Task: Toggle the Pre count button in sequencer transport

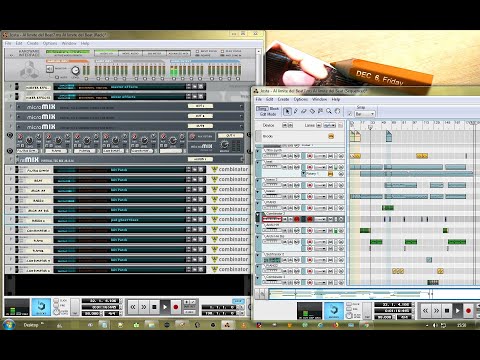Action: click(x=349, y=309)
